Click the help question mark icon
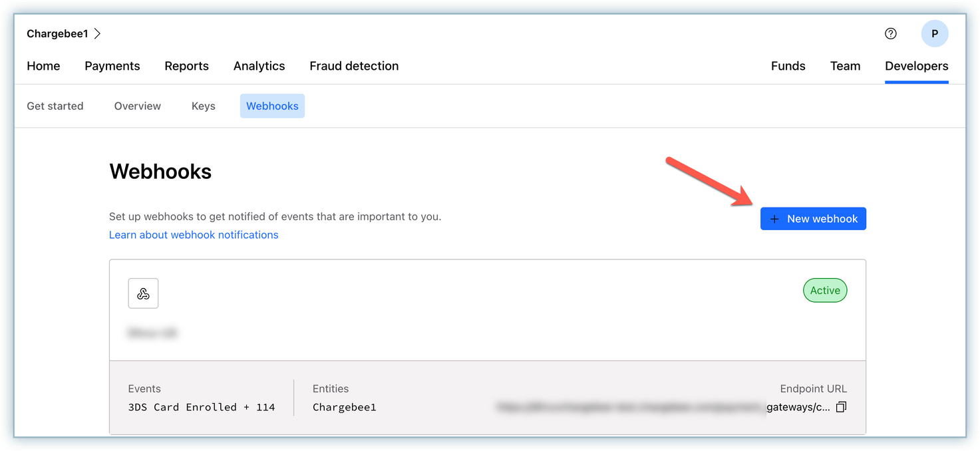Screen dimensions: 980x451 891,34
